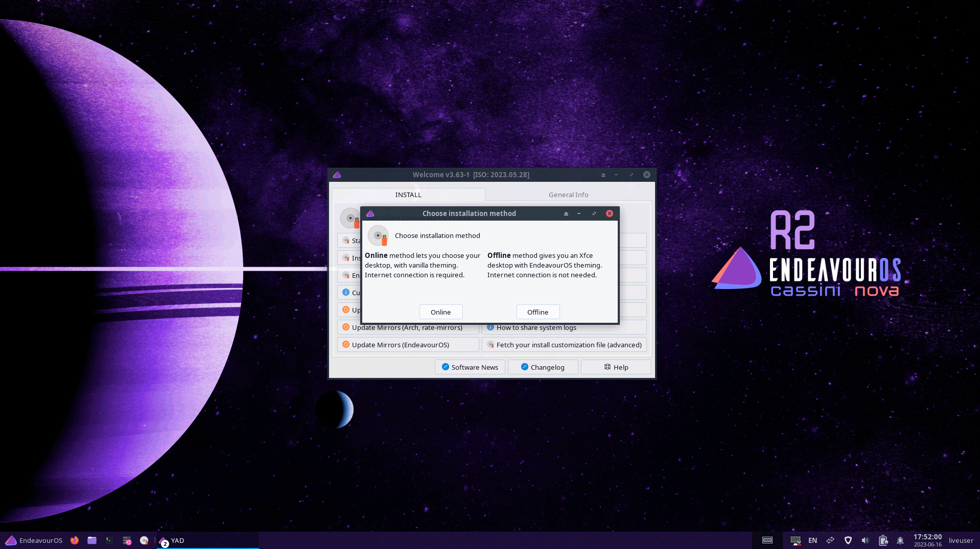Open the network connection tray icon
The image size is (980, 549).
pyautogui.click(x=830, y=540)
